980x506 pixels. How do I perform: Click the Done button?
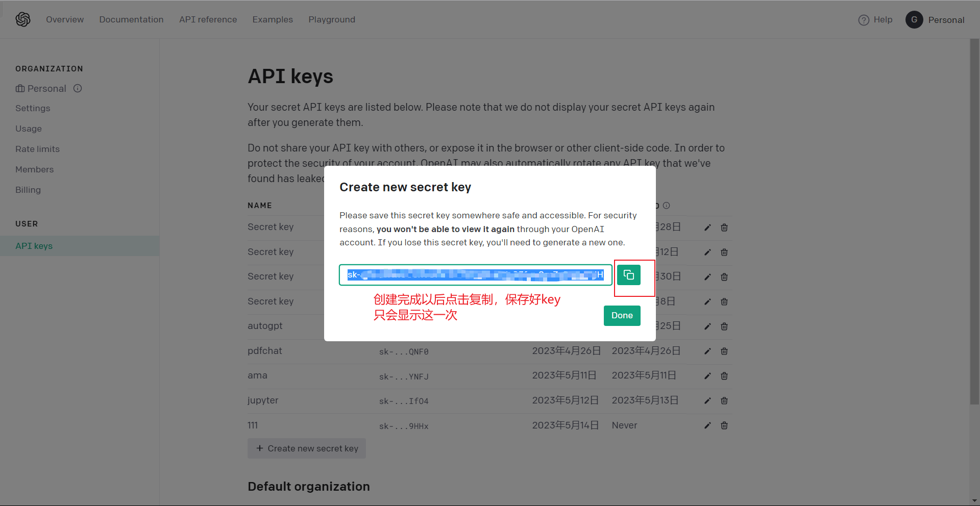pyautogui.click(x=622, y=316)
